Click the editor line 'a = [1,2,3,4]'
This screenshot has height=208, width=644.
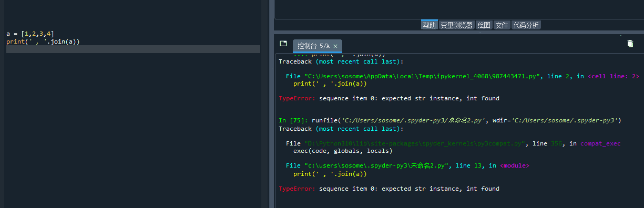[x=30, y=34]
